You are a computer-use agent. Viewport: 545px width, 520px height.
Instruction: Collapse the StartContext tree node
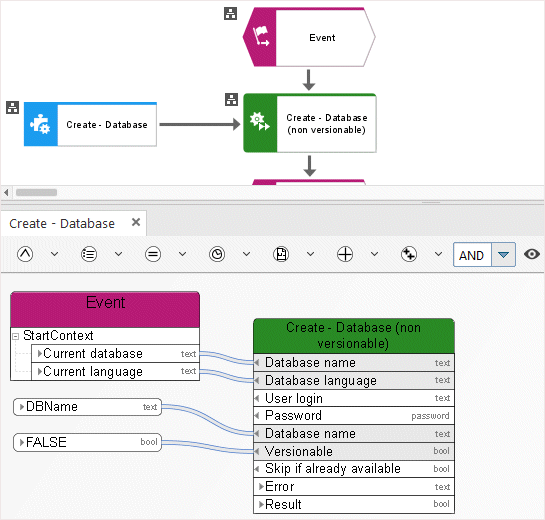tap(16, 336)
